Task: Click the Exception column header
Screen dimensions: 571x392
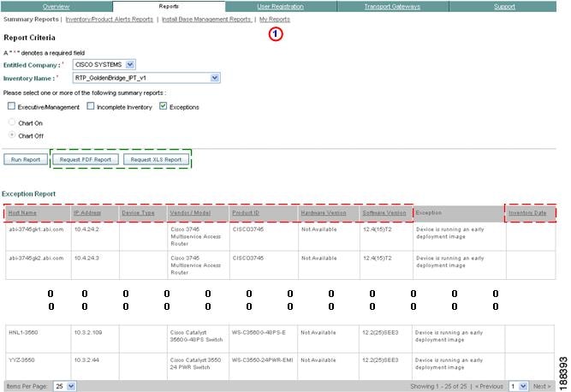Action: (429, 212)
